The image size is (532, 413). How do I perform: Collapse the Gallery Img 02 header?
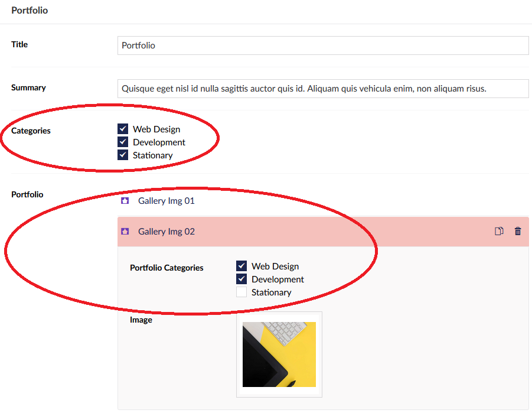coord(295,232)
